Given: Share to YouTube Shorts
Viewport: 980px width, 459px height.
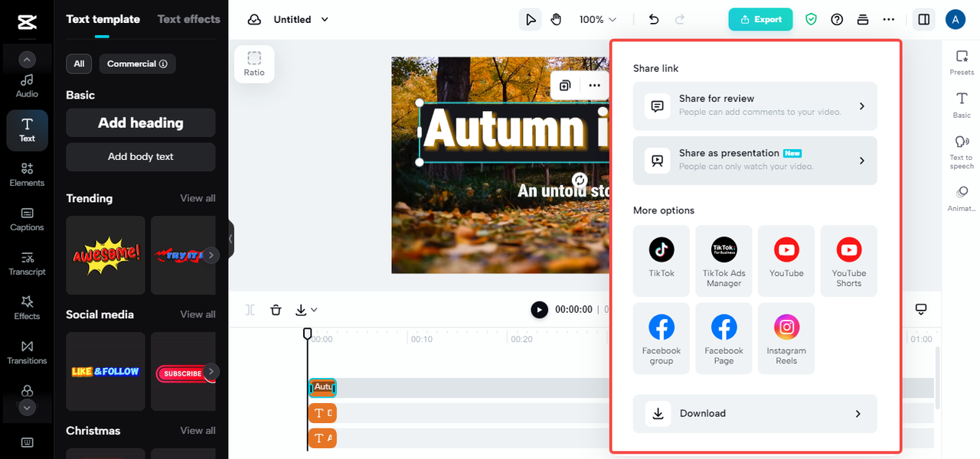Looking at the screenshot, I should tap(849, 260).
